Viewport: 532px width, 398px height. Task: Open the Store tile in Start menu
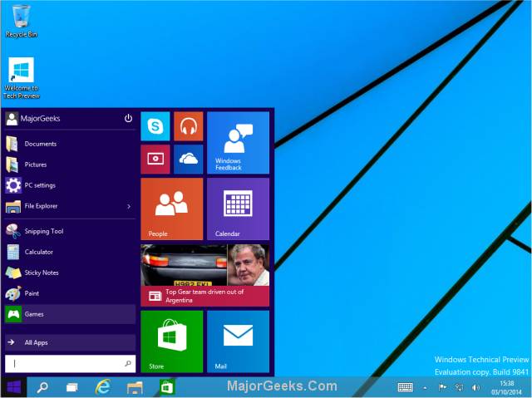pos(172,341)
